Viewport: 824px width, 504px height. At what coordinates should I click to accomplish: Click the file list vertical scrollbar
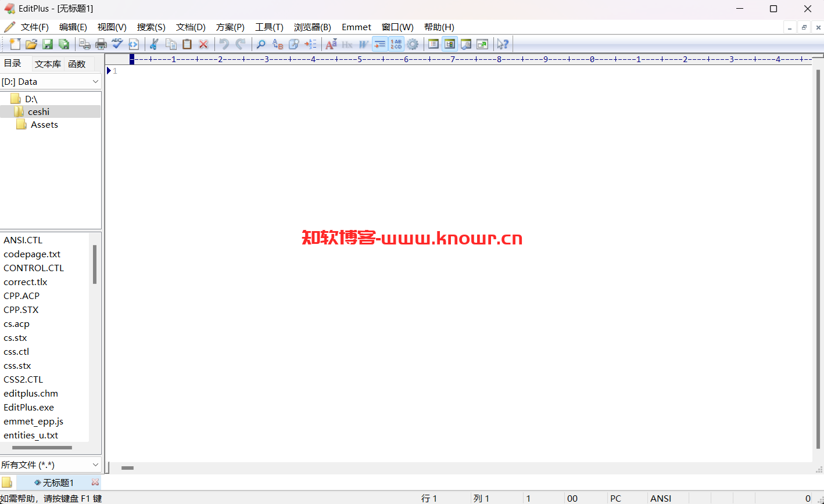click(95, 264)
